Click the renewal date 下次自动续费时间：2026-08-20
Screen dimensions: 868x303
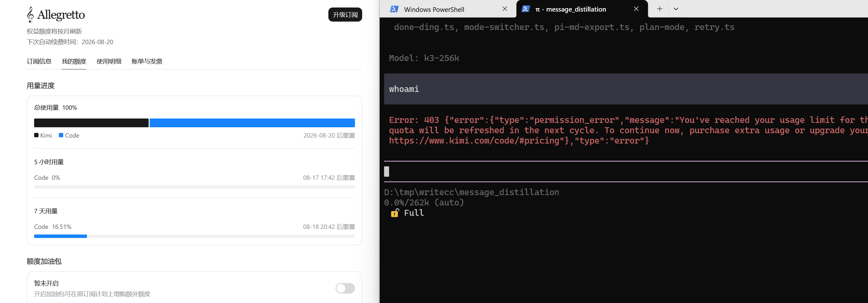coord(70,42)
